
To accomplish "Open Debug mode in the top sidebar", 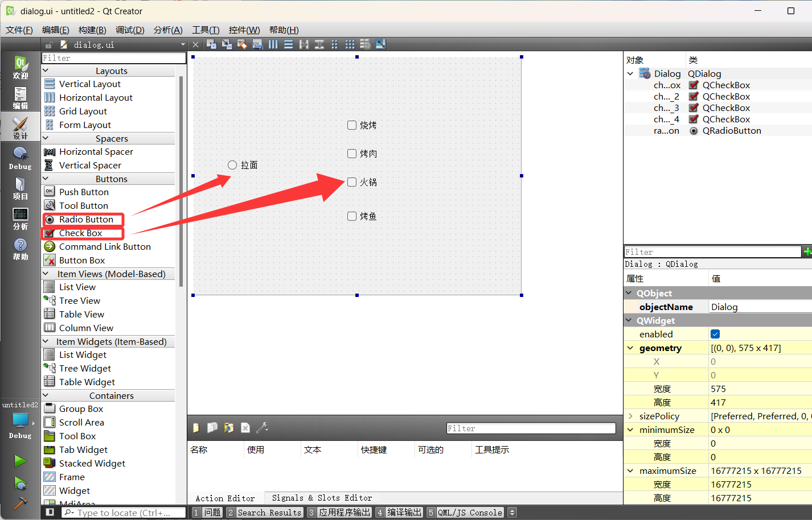I will [x=20, y=158].
